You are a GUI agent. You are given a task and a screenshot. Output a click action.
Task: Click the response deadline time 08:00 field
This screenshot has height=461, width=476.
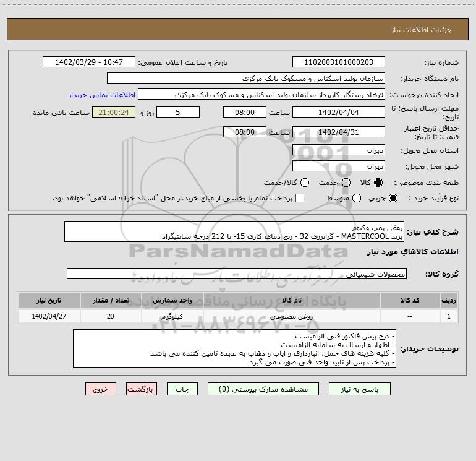pos(245,112)
